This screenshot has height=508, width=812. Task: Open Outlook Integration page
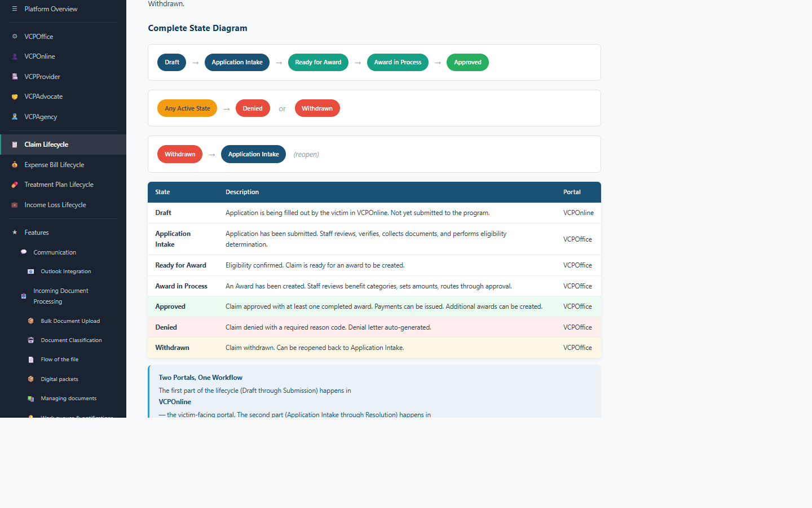coord(65,271)
